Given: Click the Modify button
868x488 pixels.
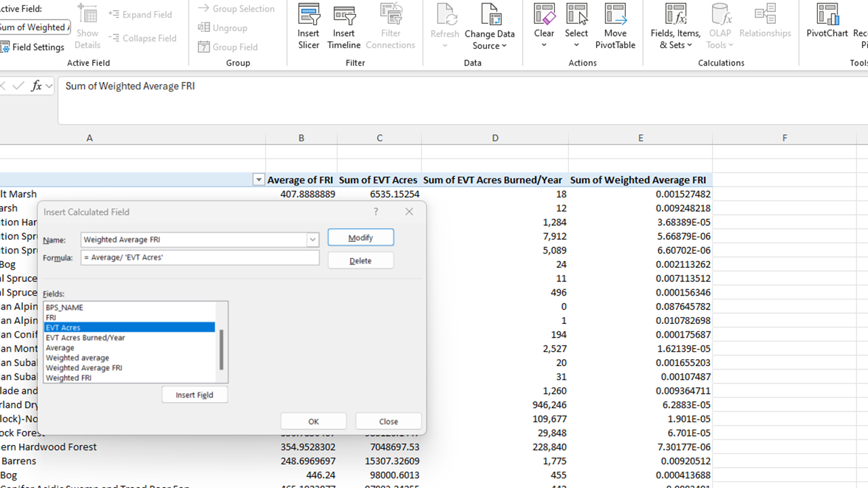Looking at the screenshot, I should point(360,237).
